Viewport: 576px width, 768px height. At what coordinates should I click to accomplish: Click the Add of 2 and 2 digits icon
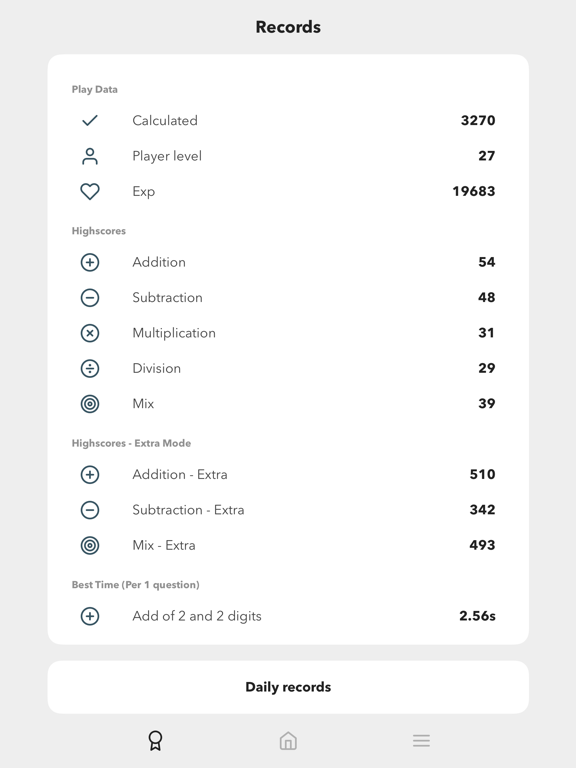[x=90, y=616]
